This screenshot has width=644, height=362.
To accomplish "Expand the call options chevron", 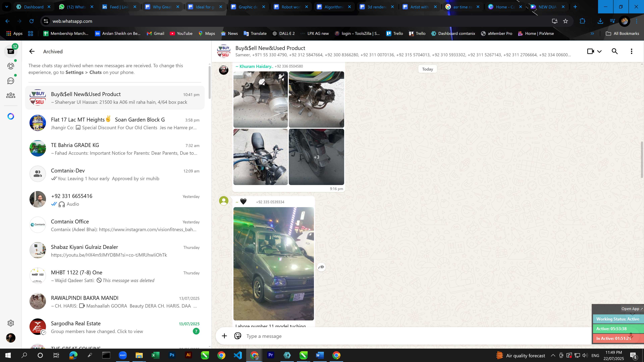I will (600, 51).
